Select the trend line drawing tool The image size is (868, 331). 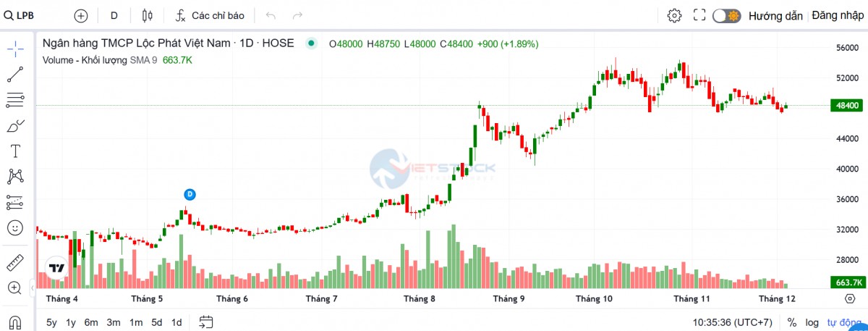(15, 74)
